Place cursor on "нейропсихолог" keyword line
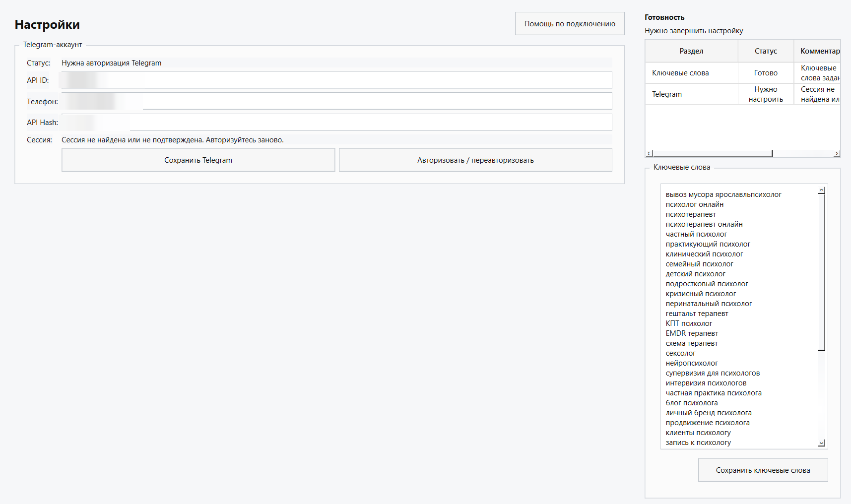The image size is (851, 504). pyautogui.click(x=692, y=363)
